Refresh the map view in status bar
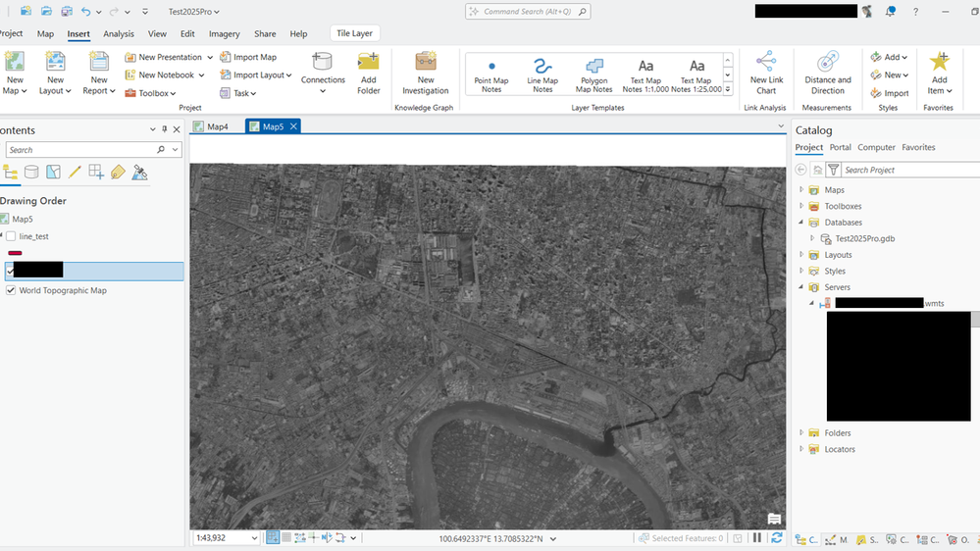This screenshot has width=980, height=551. click(777, 538)
